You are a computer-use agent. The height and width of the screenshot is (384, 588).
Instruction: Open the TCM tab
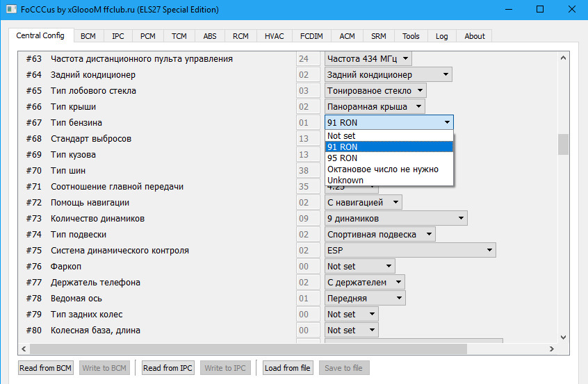(179, 36)
